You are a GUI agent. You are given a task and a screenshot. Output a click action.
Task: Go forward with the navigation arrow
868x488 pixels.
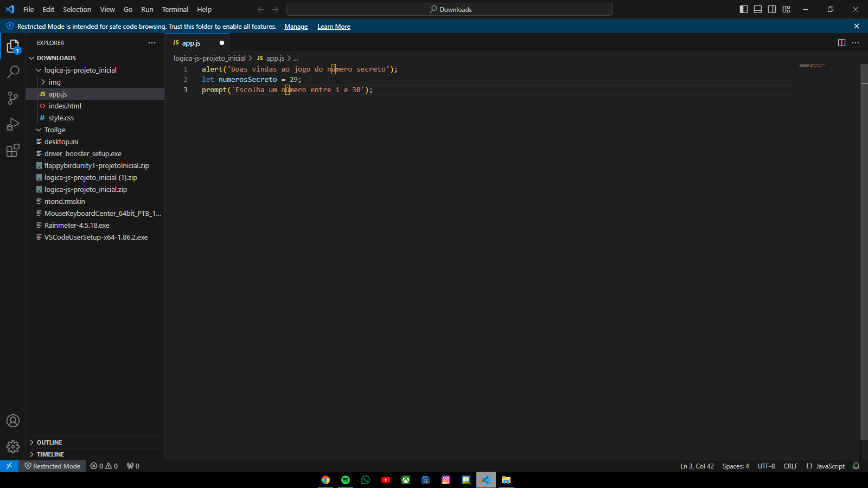tap(275, 9)
